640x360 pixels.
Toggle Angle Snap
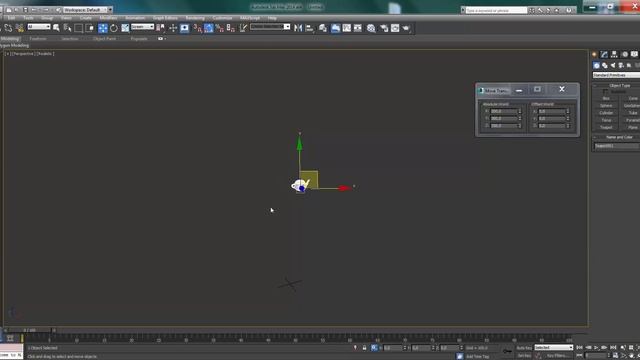(x=209, y=28)
